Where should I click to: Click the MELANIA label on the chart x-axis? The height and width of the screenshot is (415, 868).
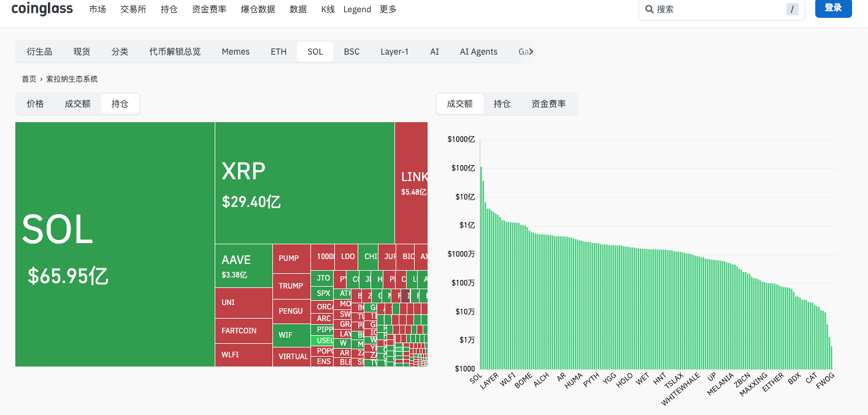720,384
